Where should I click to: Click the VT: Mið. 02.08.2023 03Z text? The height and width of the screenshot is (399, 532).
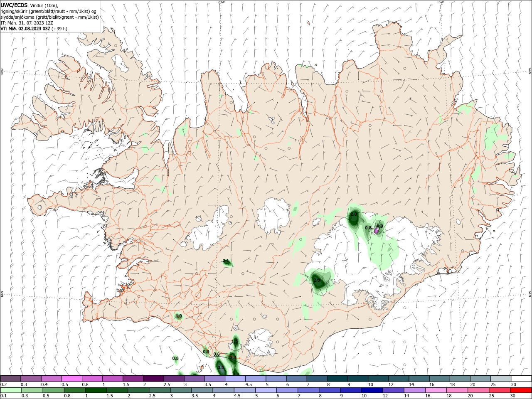(x=25, y=29)
